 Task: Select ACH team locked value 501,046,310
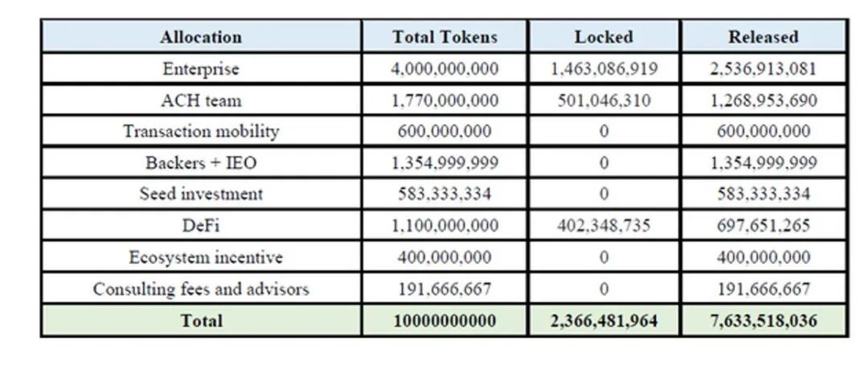[604, 101]
